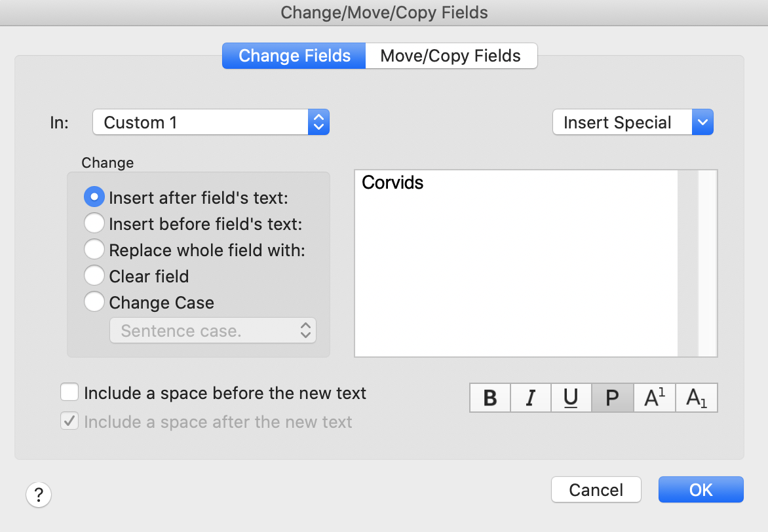Click the OK button
Image resolution: width=768 pixels, height=532 pixels.
pos(701,489)
